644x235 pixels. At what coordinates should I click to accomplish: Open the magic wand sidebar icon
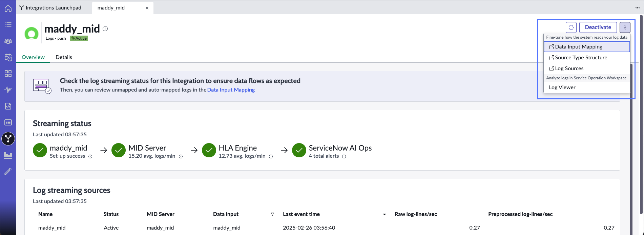click(x=8, y=171)
